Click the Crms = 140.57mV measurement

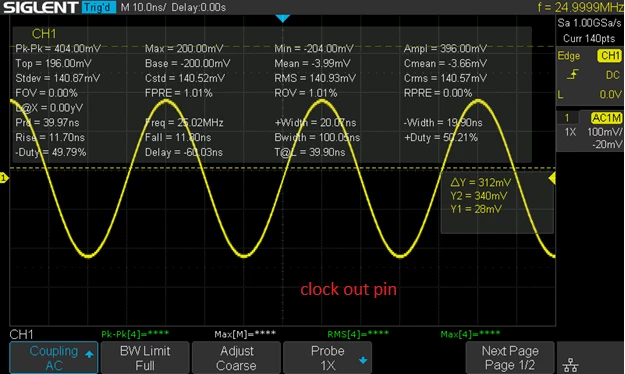click(x=445, y=78)
